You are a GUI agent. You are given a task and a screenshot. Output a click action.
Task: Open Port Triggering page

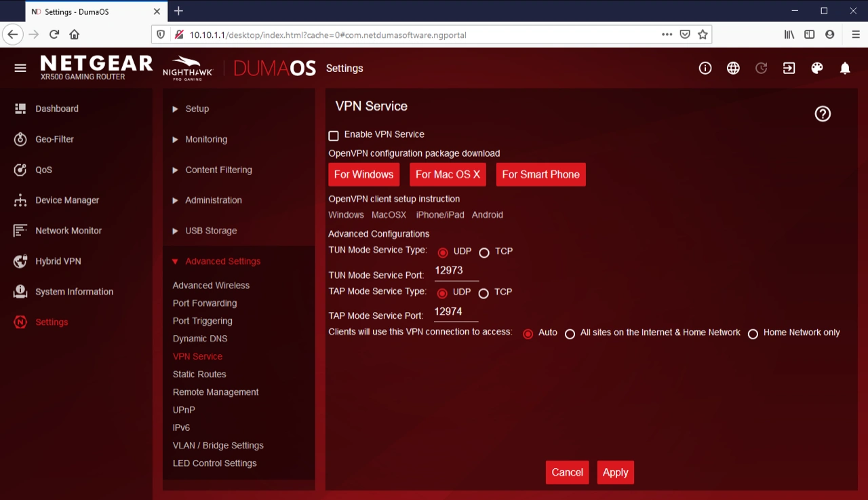point(202,321)
